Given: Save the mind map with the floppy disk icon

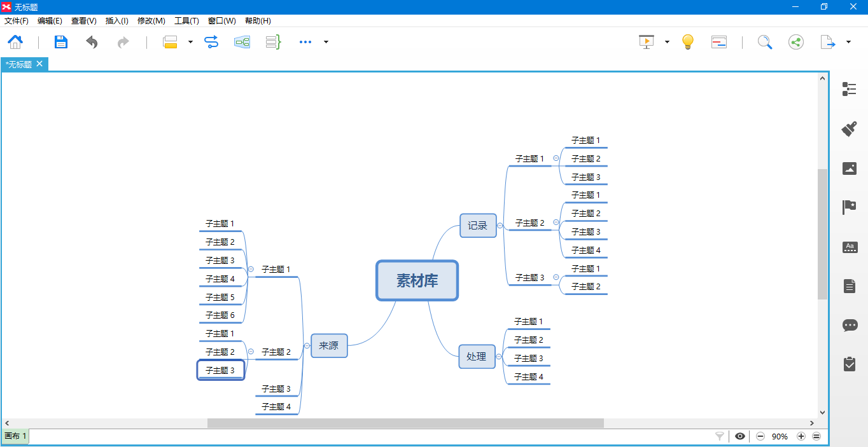Looking at the screenshot, I should (60, 42).
